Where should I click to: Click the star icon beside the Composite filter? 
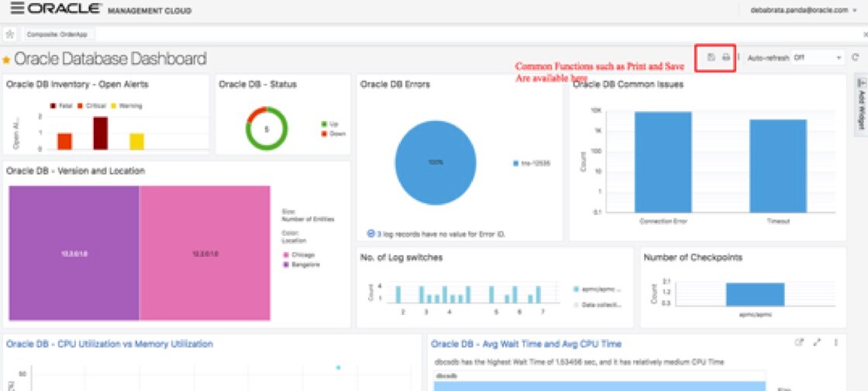[9, 34]
